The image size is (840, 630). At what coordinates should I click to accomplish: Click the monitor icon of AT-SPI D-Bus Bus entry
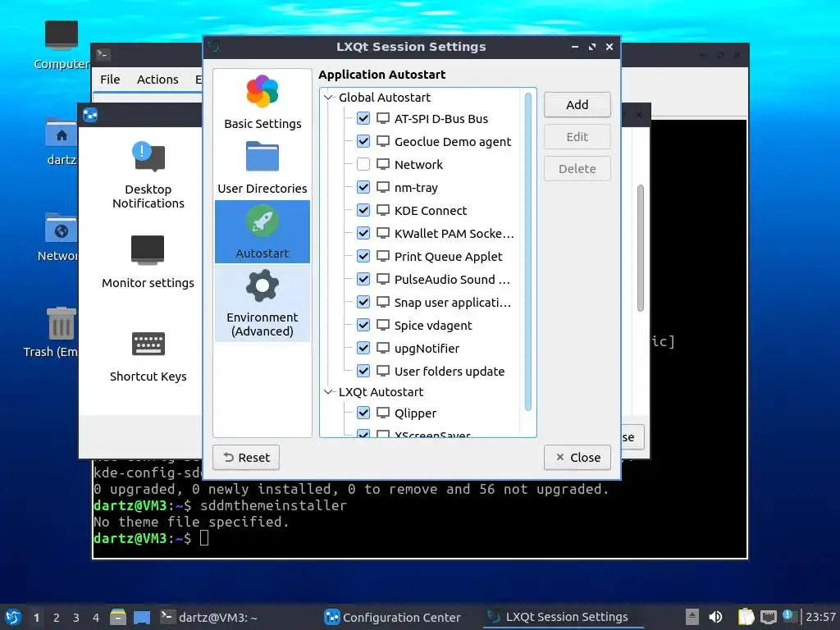point(382,118)
